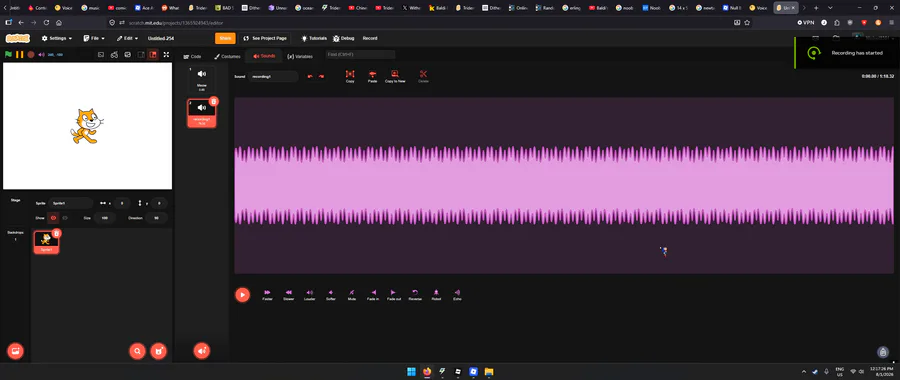The width and height of the screenshot is (900, 380).
Task: Click the Reverse sound effect icon
Action: click(415, 295)
